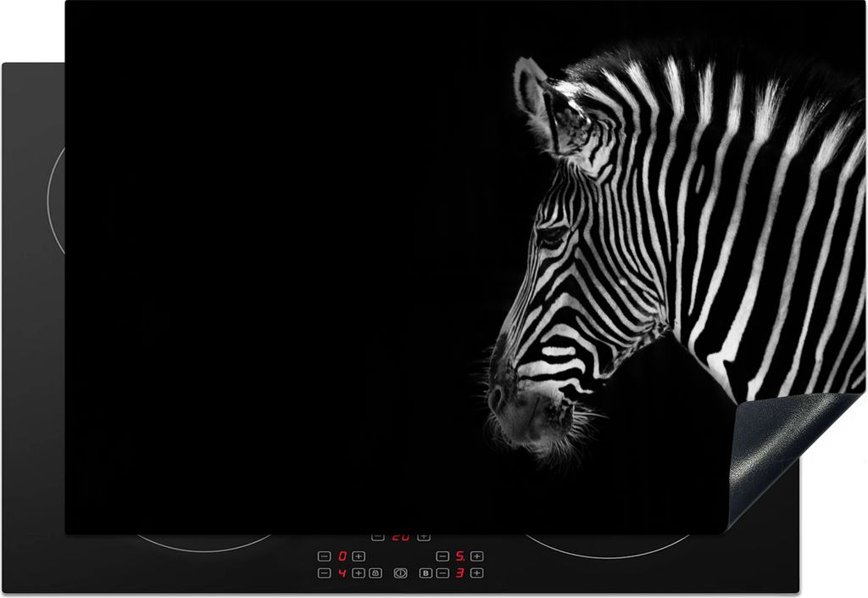Tap the B boost button
The image size is (868, 598).
tap(426, 573)
